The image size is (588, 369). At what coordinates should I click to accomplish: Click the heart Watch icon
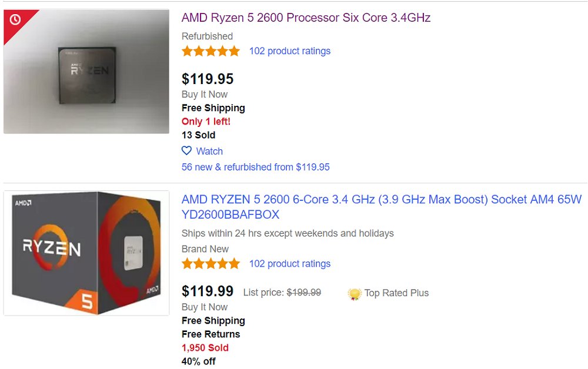(x=187, y=150)
